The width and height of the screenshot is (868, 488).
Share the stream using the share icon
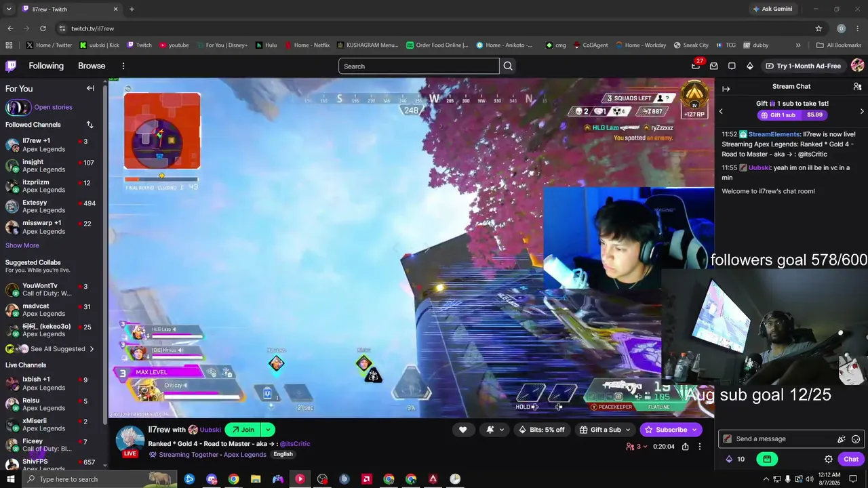pos(686,447)
